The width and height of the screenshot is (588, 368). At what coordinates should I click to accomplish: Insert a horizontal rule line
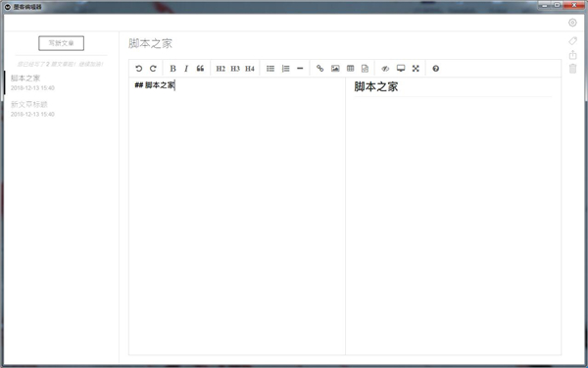click(300, 69)
